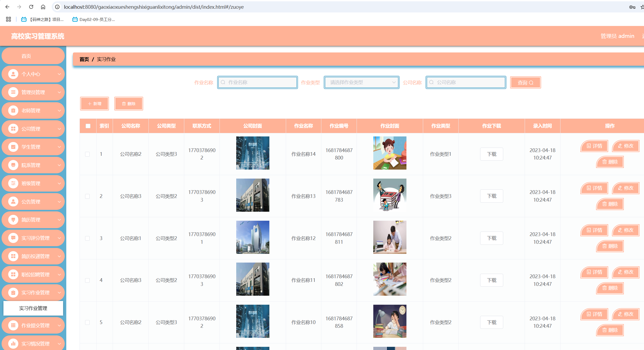Expand the 学生管理 menu chevron
This screenshot has height=350, width=644.
(59, 147)
